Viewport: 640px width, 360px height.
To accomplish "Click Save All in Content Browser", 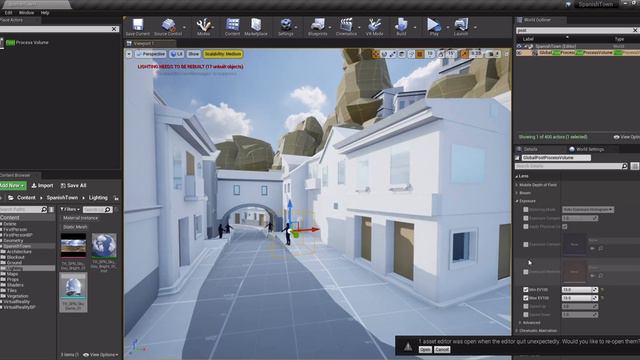I will 73,186.
